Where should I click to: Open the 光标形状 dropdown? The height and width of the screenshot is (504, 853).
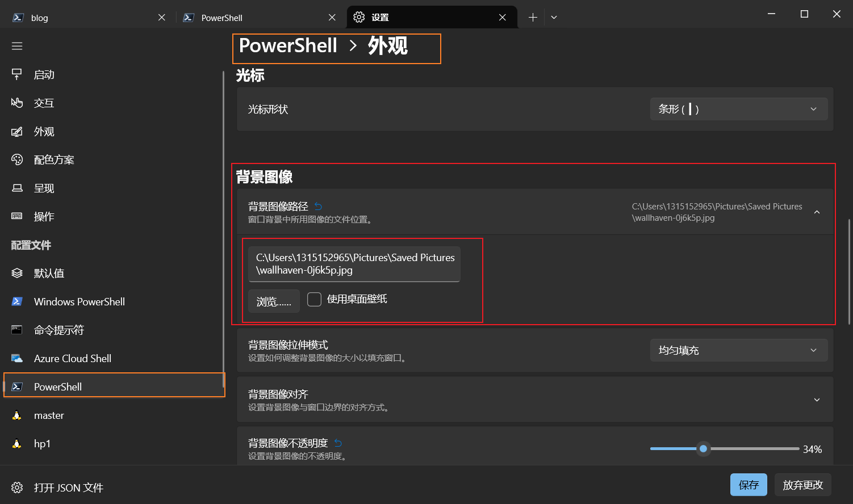click(738, 109)
